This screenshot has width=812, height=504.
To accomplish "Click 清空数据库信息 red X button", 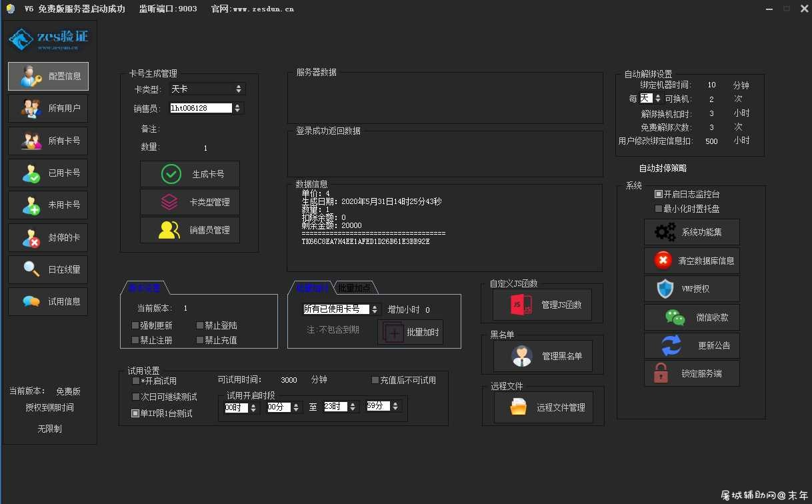I will (x=692, y=261).
